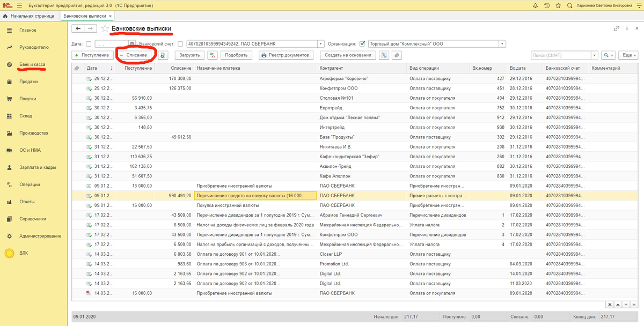The image size is (644, 326).
Task: Select the Closer LLP row
Action: click(x=355, y=254)
